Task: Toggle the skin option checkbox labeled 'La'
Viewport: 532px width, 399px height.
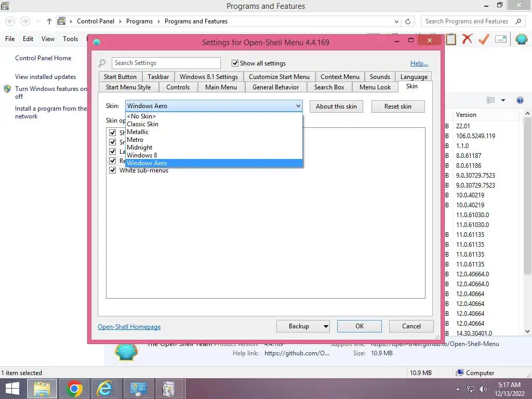Action: tap(113, 151)
